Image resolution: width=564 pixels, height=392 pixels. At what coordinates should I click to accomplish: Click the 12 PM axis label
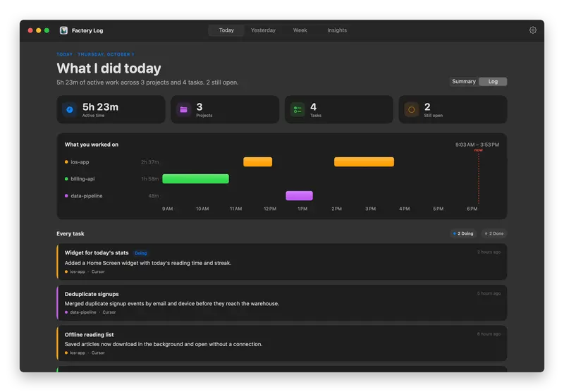pyautogui.click(x=270, y=209)
